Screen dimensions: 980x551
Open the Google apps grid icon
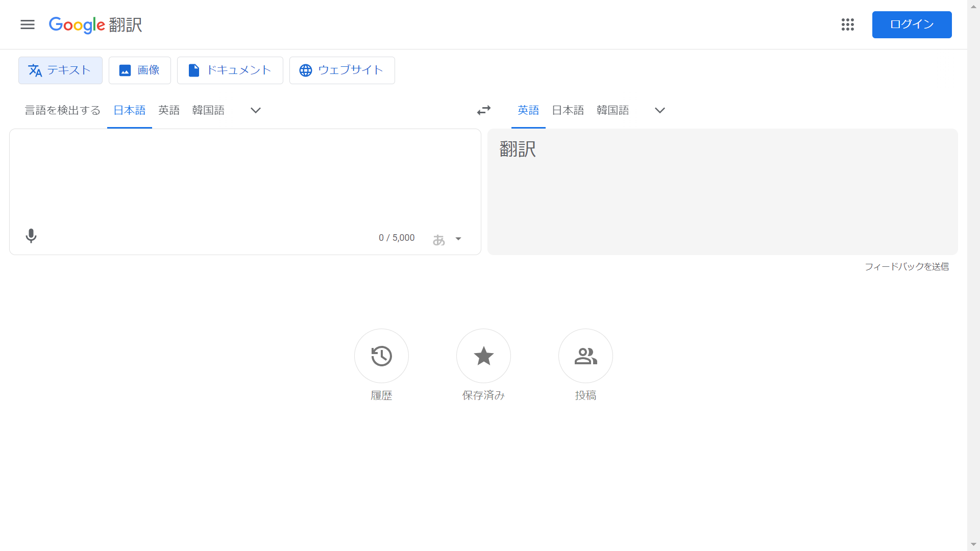click(x=847, y=24)
